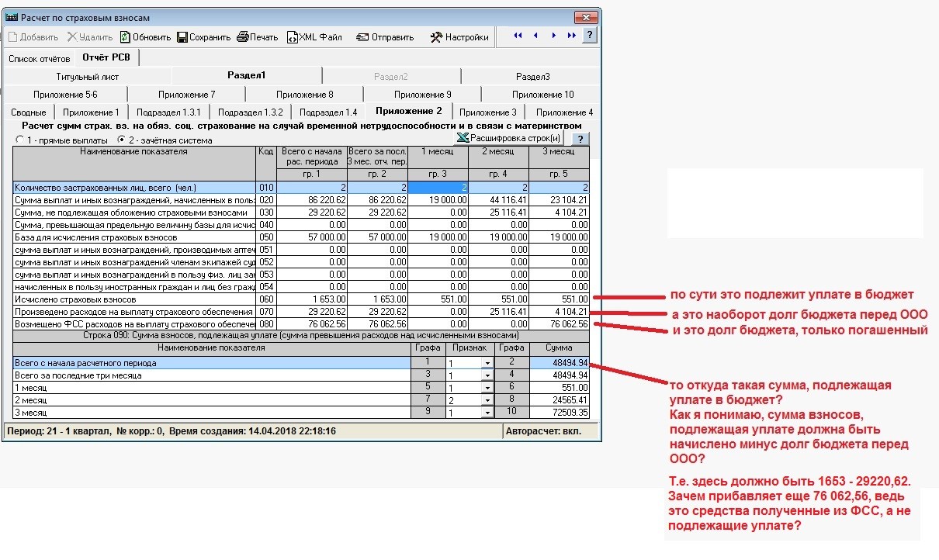Expand Признак dropdown for Всего с начала периода

click(487, 363)
